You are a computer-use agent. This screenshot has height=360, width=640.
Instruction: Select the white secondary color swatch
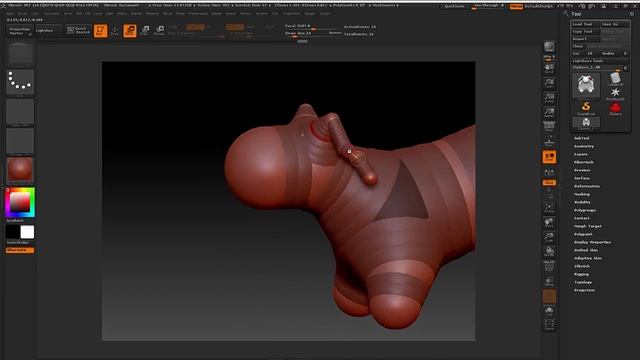pyautogui.click(x=27, y=232)
